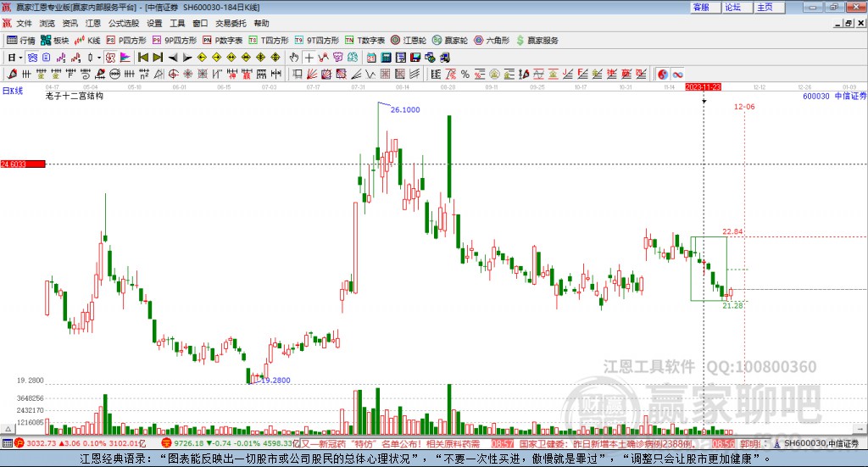Select the red pencil drawing tool
Image resolution: width=868 pixels, height=467 pixels.
point(12,74)
